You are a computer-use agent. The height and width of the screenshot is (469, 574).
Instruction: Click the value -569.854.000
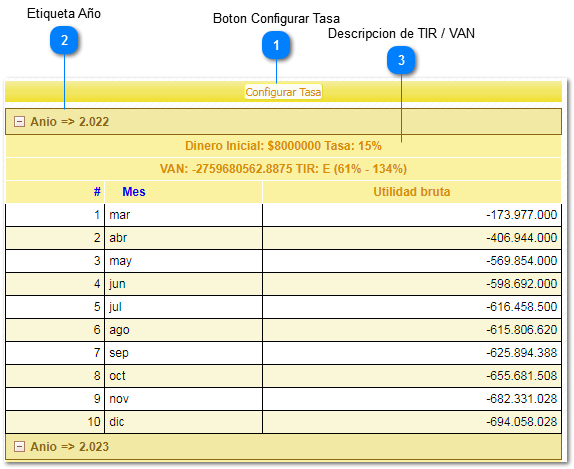pos(521,261)
